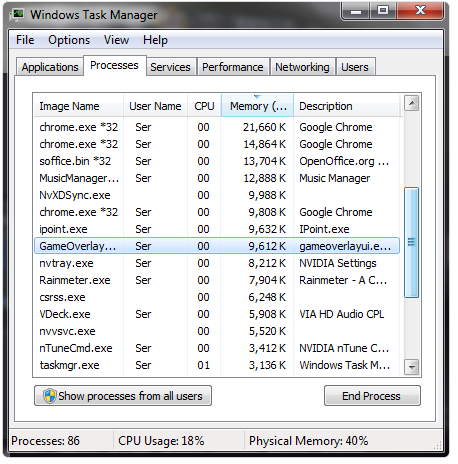
Task: Sort by Description column header
Action: click(347, 106)
